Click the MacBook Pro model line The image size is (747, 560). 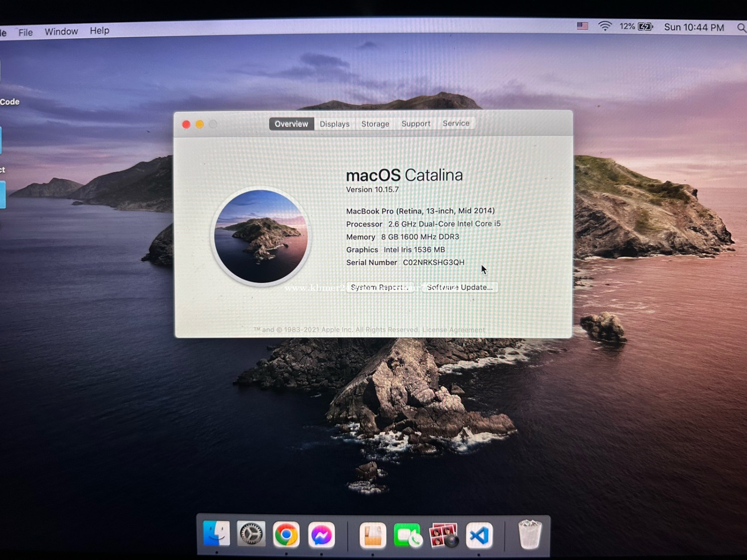(x=420, y=211)
